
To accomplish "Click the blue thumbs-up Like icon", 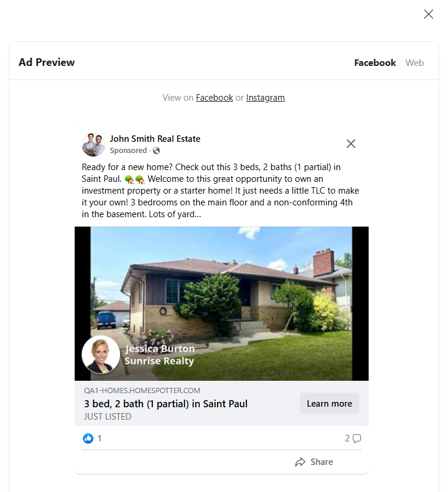I will tap(88, 438).
